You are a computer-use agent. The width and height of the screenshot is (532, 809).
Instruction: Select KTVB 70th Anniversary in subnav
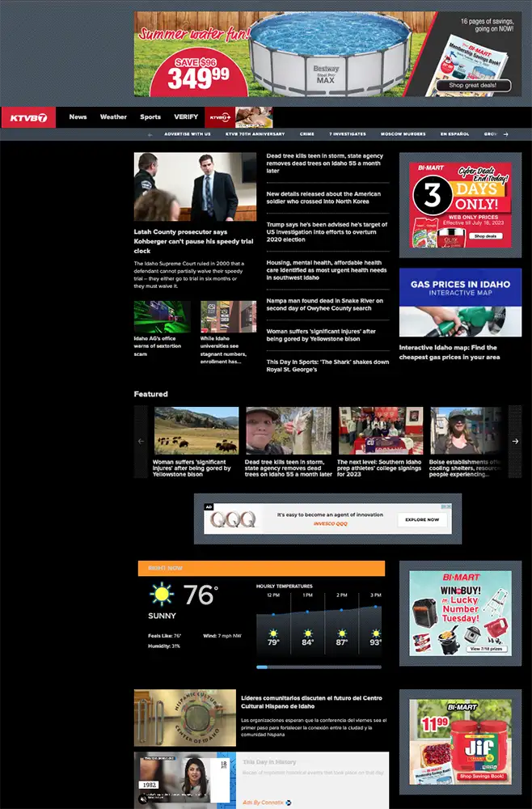[255, 134]
